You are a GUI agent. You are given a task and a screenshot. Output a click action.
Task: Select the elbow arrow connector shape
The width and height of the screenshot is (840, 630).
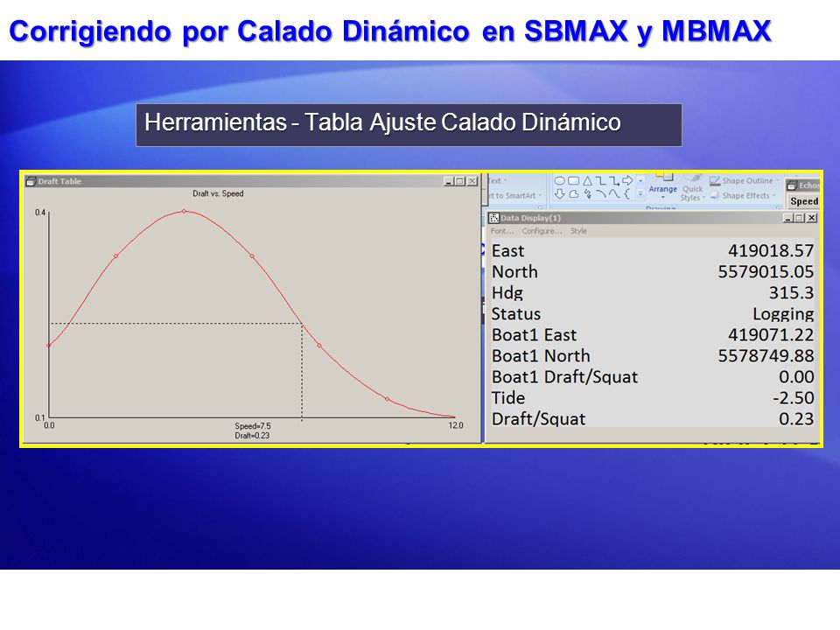coord(614,180)
